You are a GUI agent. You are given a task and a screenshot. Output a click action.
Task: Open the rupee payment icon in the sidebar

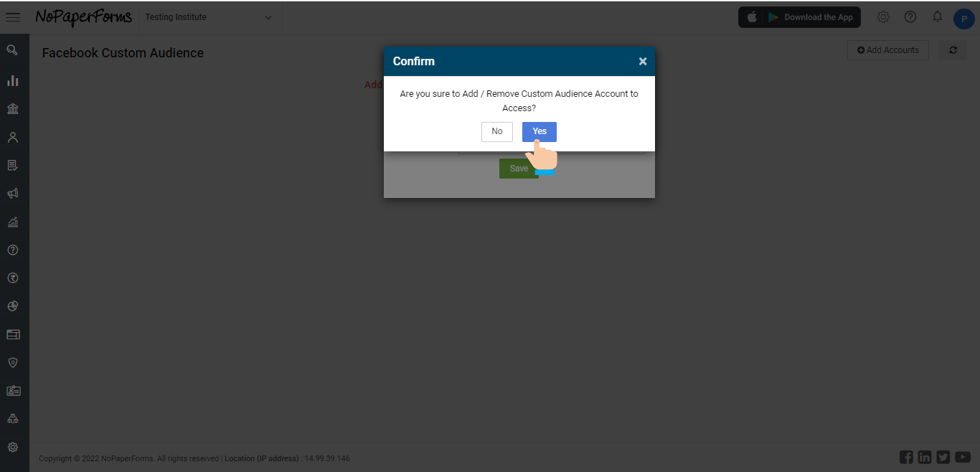[x=12, y=278]
